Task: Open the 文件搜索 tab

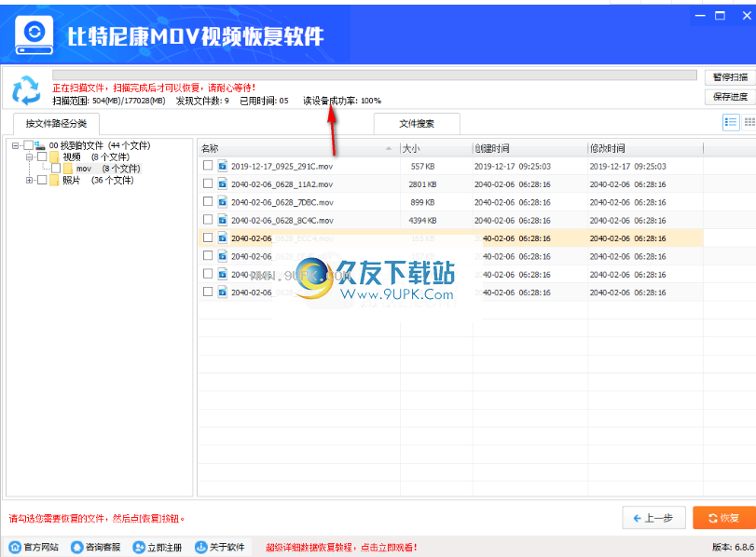Action: coord(417,124)
